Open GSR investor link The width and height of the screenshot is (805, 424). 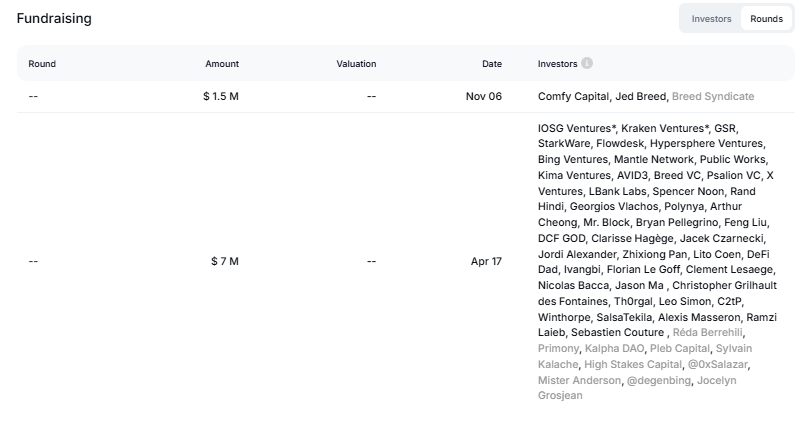(x=724, y=128)
